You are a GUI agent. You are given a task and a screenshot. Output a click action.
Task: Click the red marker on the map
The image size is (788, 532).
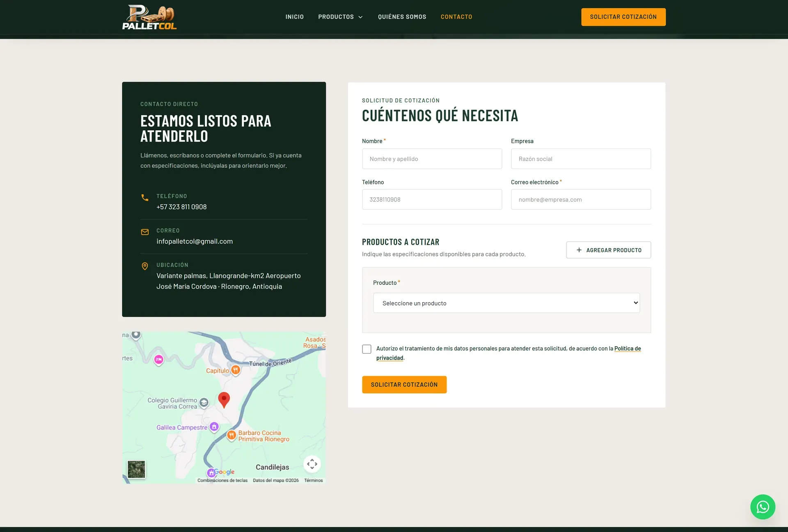(224, 400)
